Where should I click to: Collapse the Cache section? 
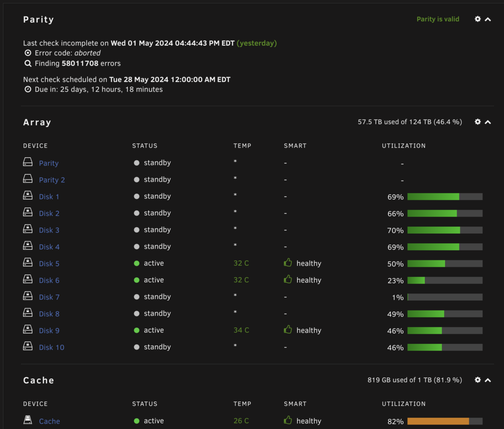pyautogui.click(x=488, y=381)
